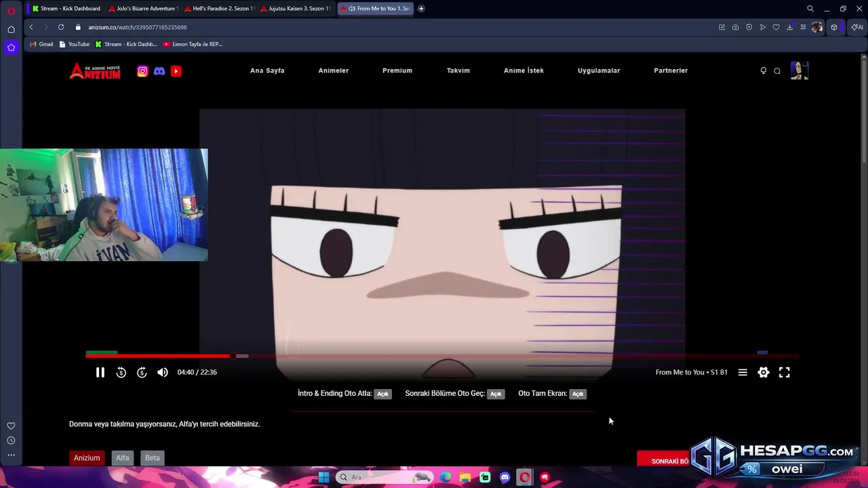868x488 pixels.
Task: Click the taskbar Ara search box
Action: pos(384,477)
